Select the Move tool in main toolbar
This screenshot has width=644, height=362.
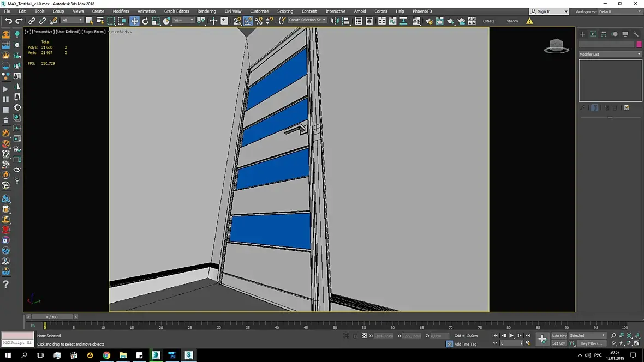click(134, 21)
